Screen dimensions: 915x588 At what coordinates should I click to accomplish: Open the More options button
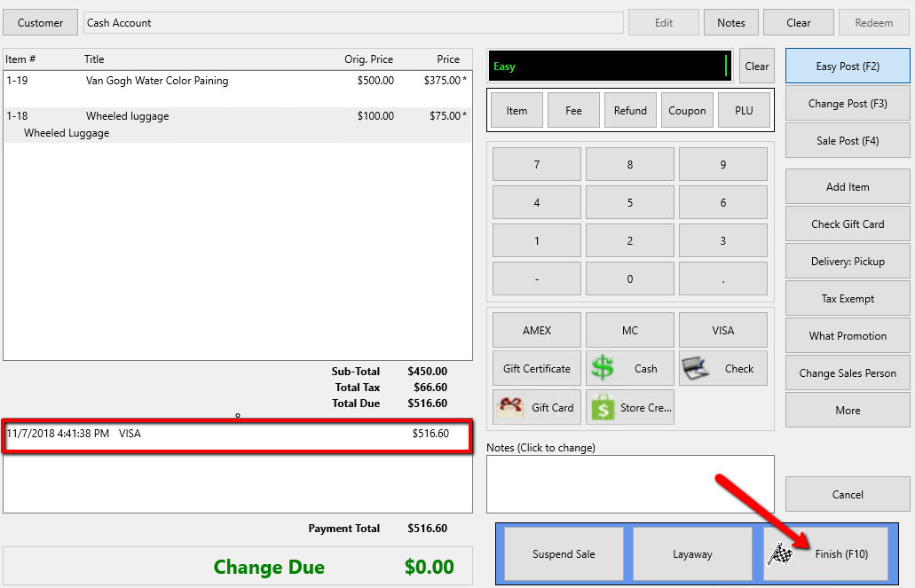click(x=848, y=410)
